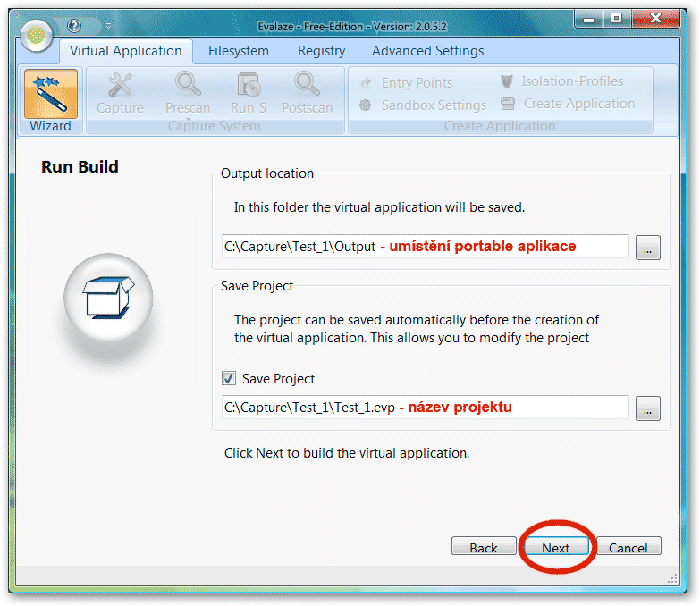
Task: Open the help question mark icon
Action: pyautogui.click(x=74, y=26)
